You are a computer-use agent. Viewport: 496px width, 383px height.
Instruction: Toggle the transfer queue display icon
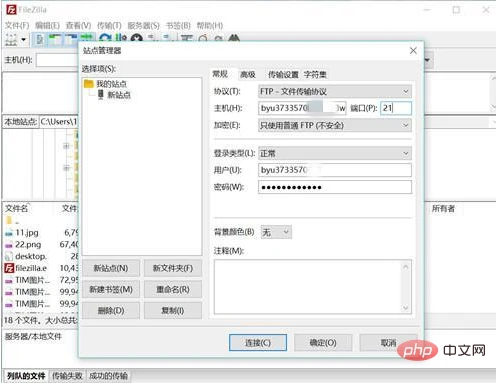(87, 37)
